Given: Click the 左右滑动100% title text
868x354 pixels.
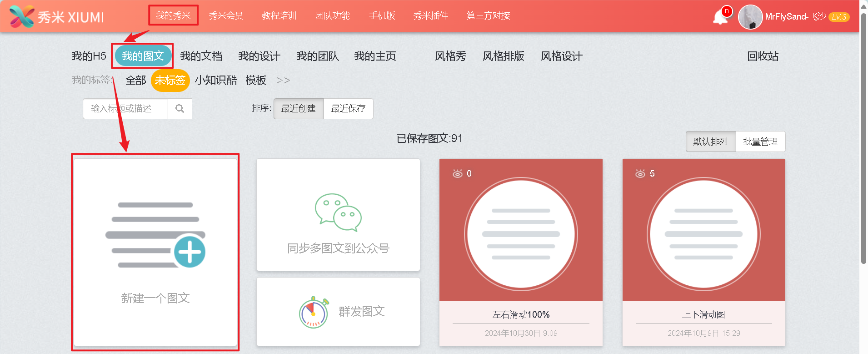Looking at the screenshot, I should [x=521, y=314].
